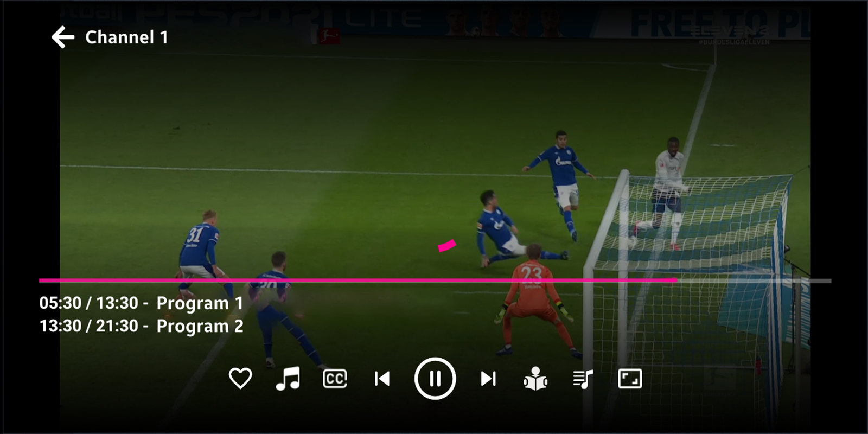Click the Channel 1 title

(x=126, y=37)
